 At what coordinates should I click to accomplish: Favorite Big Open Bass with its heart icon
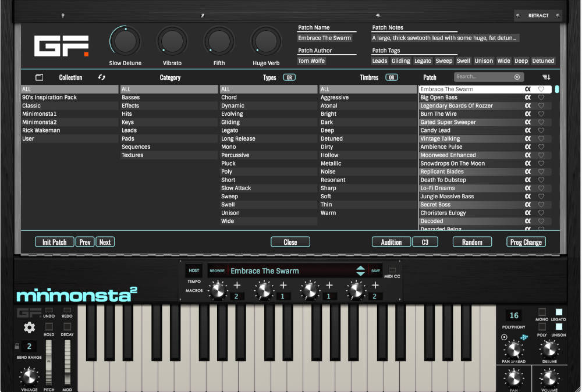pyautogui.click(x=541, y=98)
